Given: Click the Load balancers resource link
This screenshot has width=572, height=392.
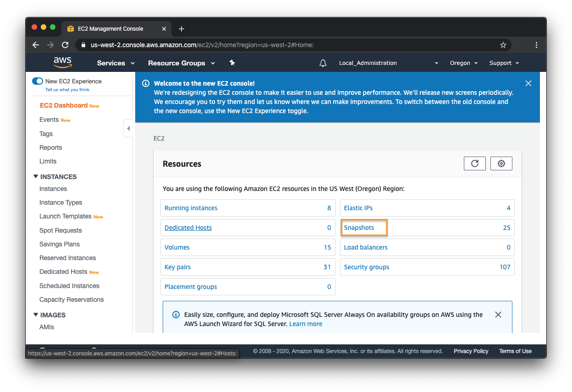Looking at the screenshot, I should pyautogui.click(x=366, y=247).
